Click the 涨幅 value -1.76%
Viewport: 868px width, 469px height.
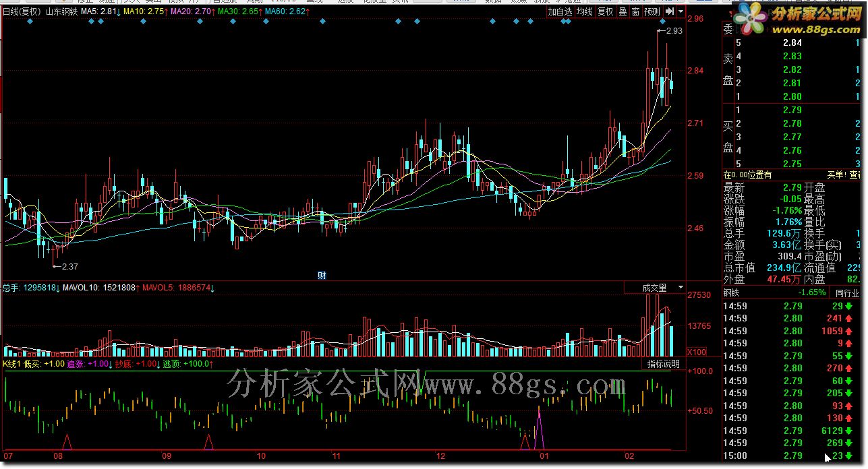pyautogui.click(x=787, y=211)
